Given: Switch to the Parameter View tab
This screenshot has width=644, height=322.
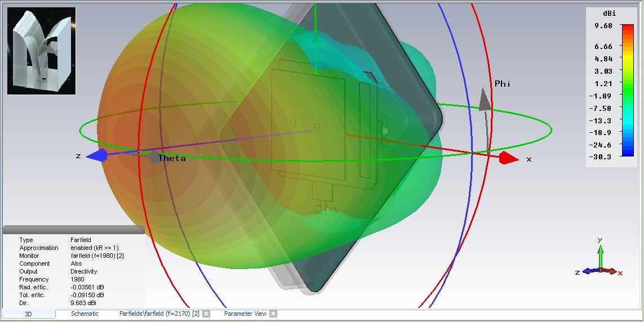Looking at the screenshot, I should click(245, 314).
